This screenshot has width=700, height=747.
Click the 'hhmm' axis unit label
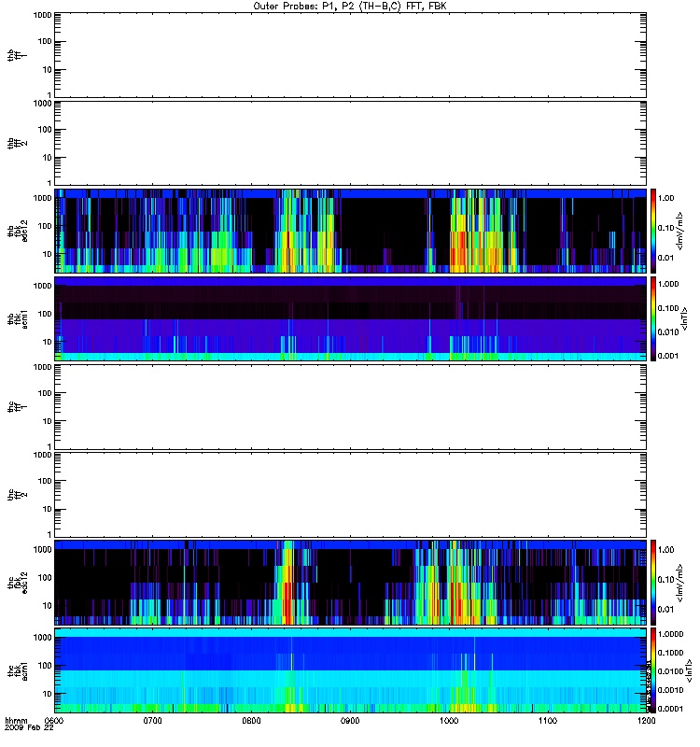pos(16,721)
